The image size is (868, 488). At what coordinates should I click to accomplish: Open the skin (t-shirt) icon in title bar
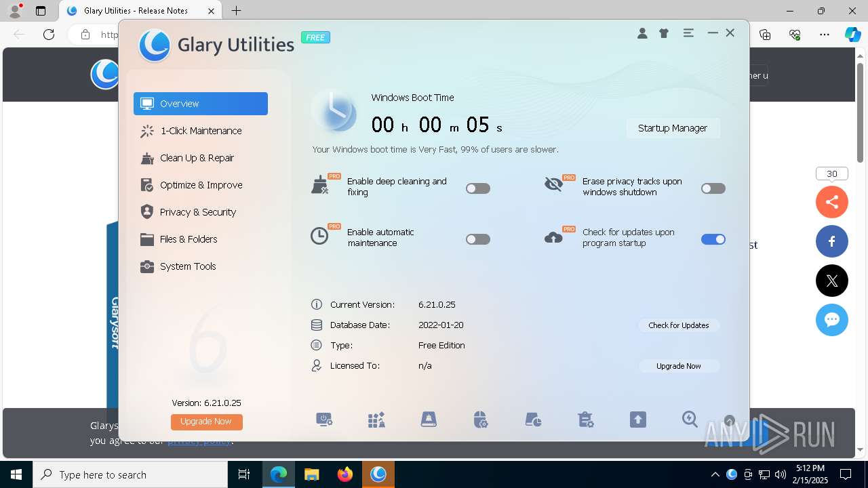[664, 33]
